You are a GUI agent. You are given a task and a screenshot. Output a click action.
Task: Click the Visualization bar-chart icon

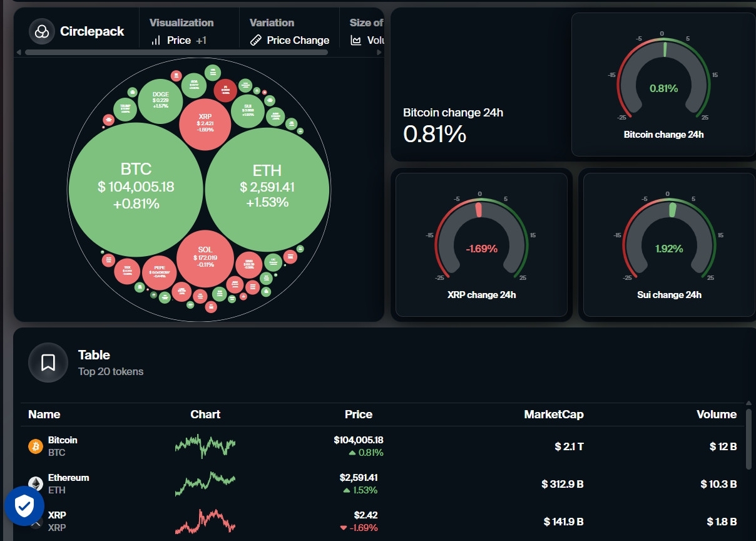[156, 40]
